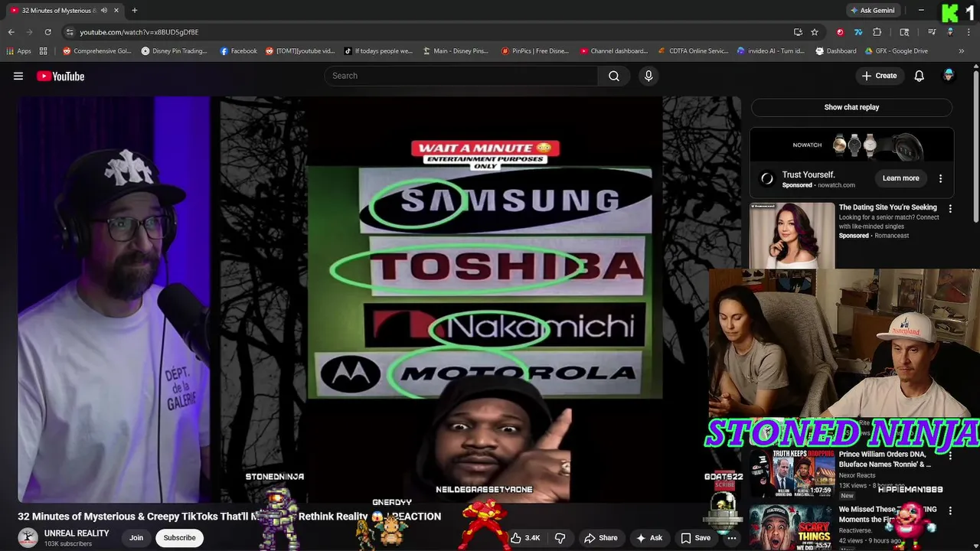This screenshot has width=980, height=551.
Task: Open Chrome profile avatar in toolbar
Action: pos(950,32)
